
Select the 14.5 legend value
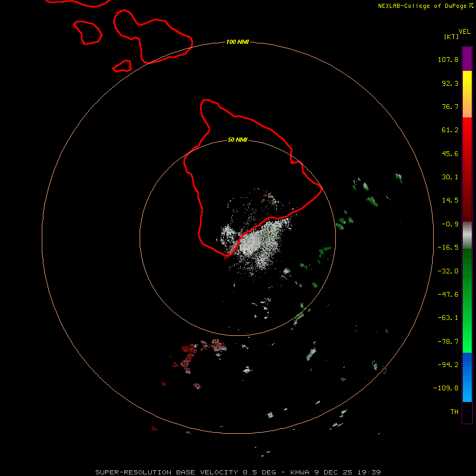[x=450, y=200]
